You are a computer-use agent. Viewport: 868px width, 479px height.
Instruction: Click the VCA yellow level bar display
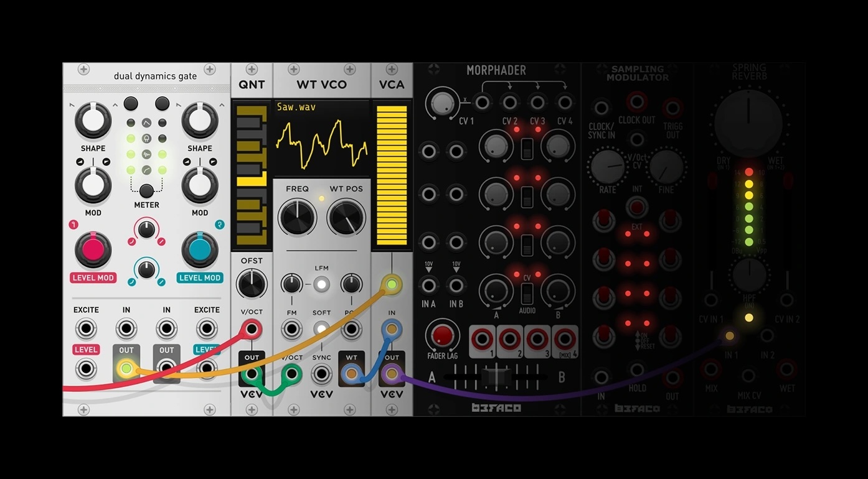(x=392, y=175)
